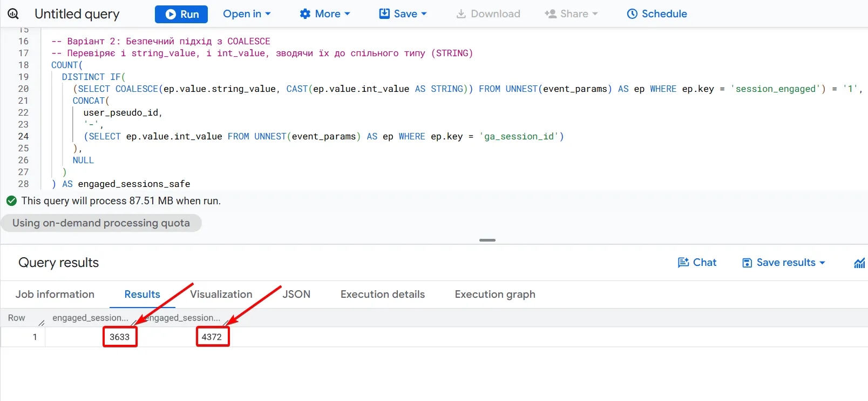
Task: Click the second engaged_session column header
Action: click(x=182, y=318)
